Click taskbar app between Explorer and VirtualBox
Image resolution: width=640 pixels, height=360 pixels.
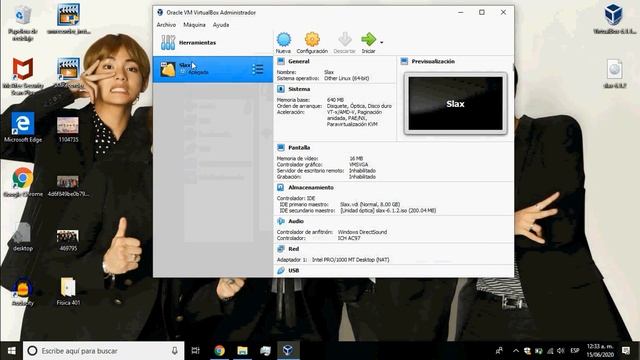(265, 351)
